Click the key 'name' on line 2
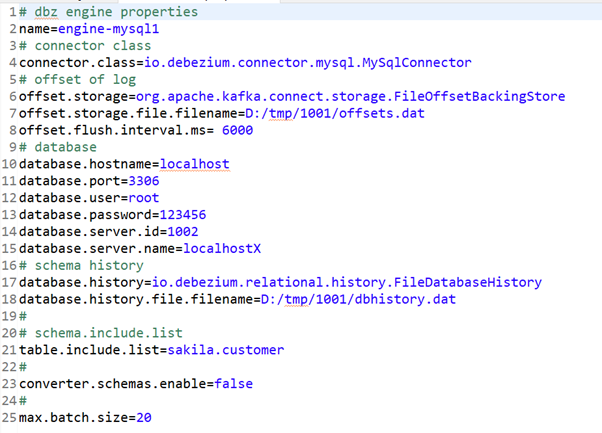Image resolution: width=602 pixels, height=433 pixels. coord(35,29)
